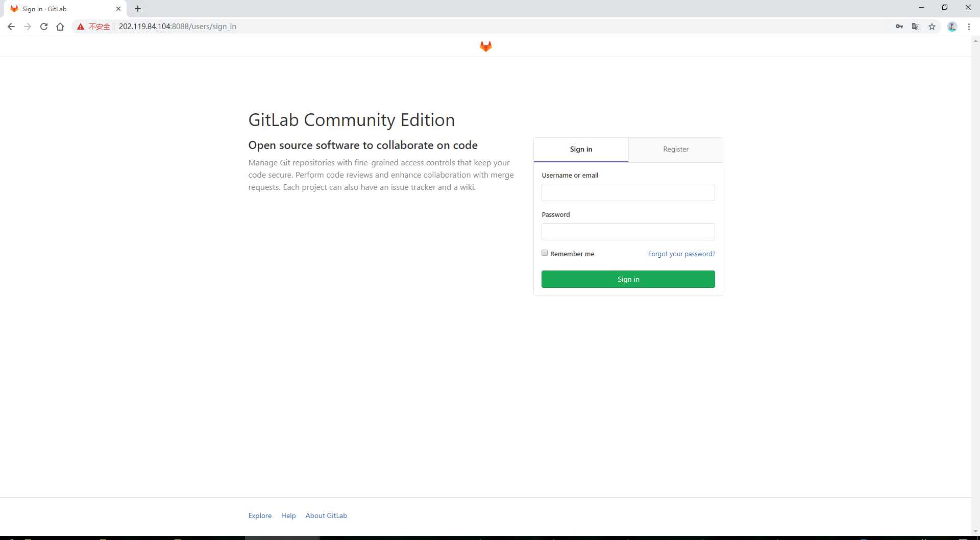Focus the Username or email field
The height and width of the screenshot is (540, 980).
coord(628,192)
